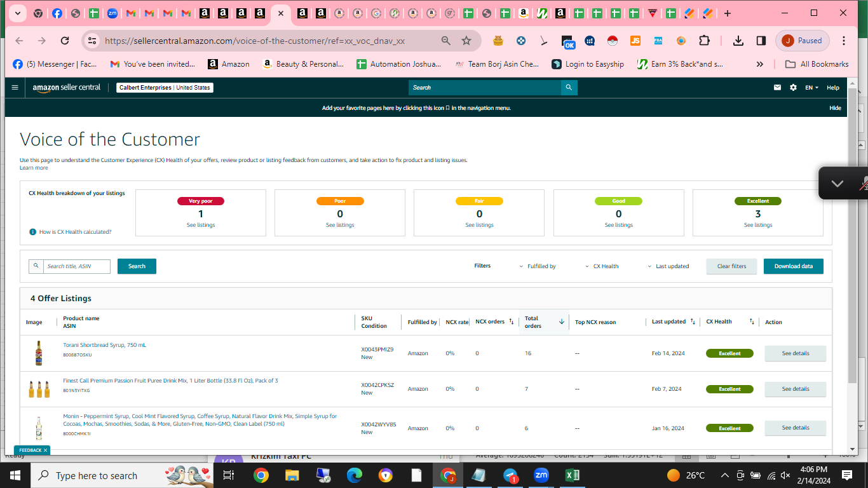
Task: Open Excel from the taskbar
Action: coord(572,475)
